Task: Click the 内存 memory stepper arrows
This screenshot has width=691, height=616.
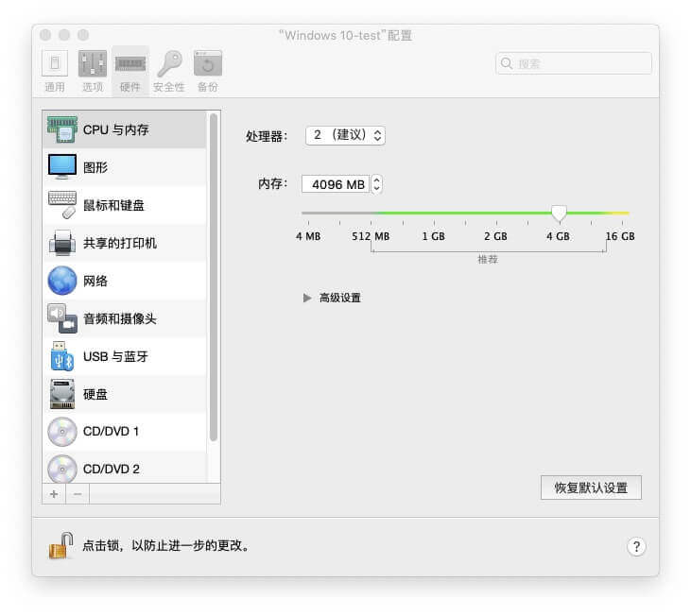Action: (x=376, y=184)
